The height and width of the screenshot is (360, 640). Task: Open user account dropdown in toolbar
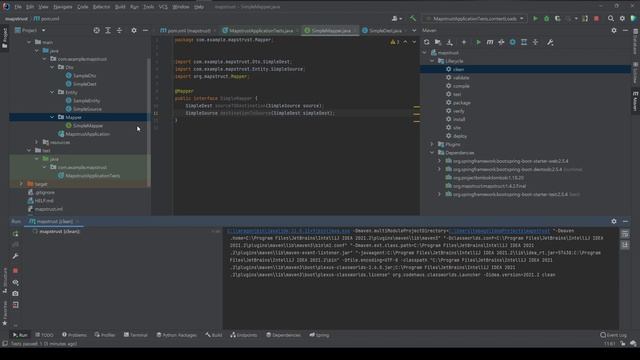pyautogui.click(x=397, y=18)
